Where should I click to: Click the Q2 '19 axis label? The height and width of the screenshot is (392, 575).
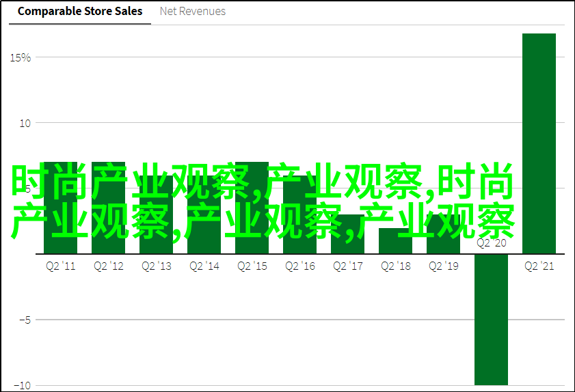443,266
